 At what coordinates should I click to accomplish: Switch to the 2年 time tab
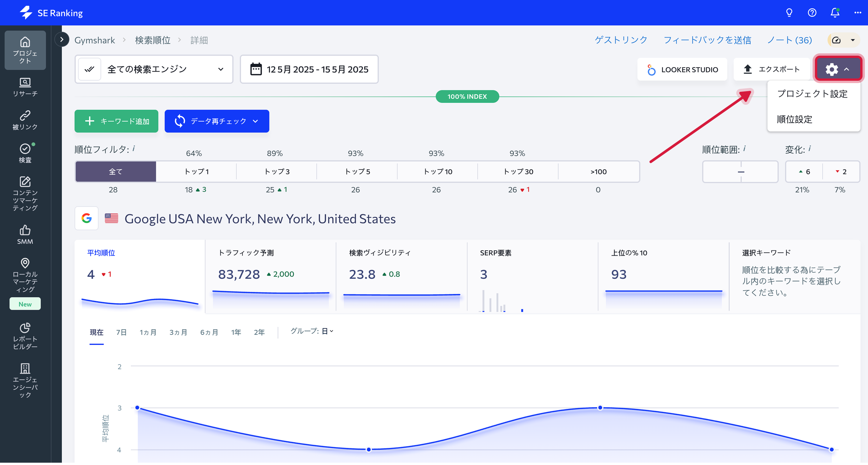coord(259,333)
